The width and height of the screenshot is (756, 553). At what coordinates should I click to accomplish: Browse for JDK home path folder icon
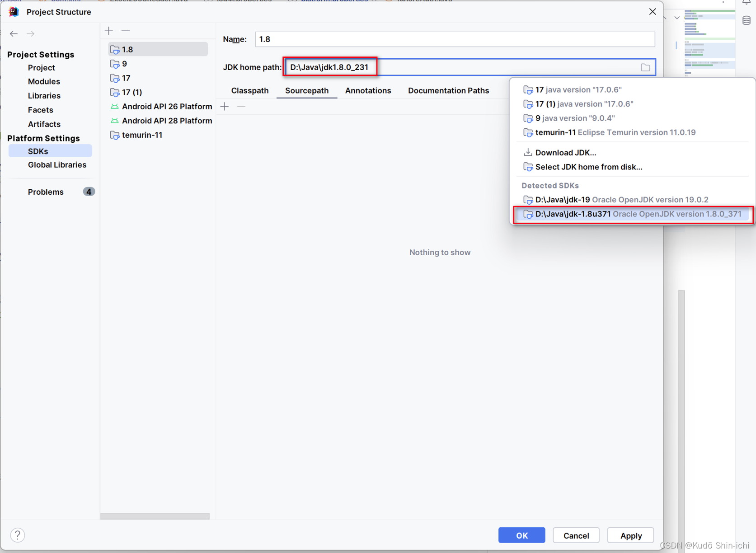click(645, 67)
